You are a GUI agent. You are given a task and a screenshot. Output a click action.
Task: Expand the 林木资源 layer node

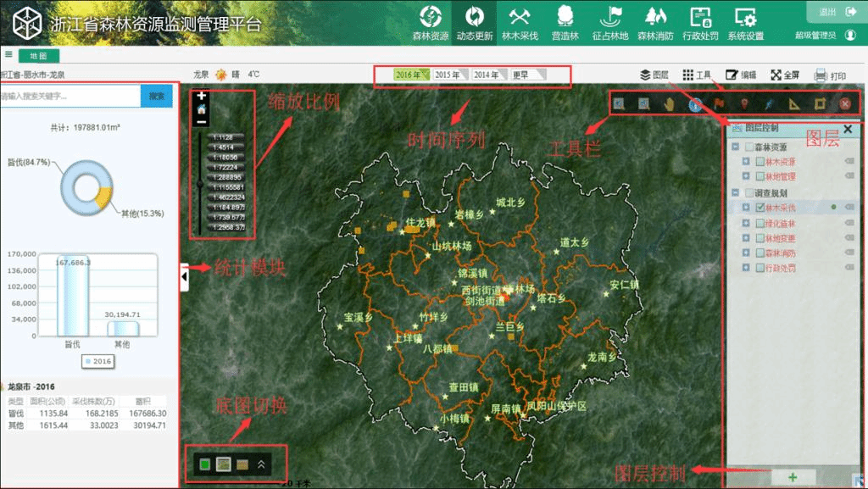[x=746, y=161]
